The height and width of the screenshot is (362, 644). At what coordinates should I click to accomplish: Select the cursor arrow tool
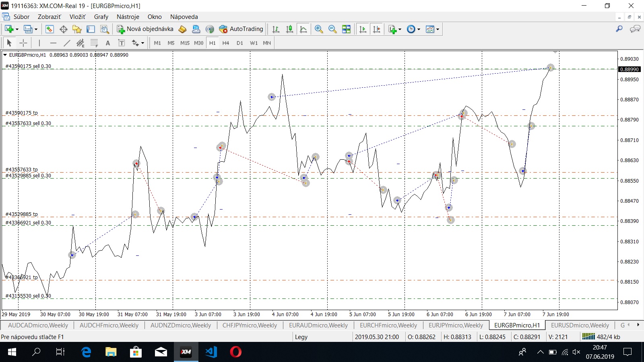pos(9,43)
